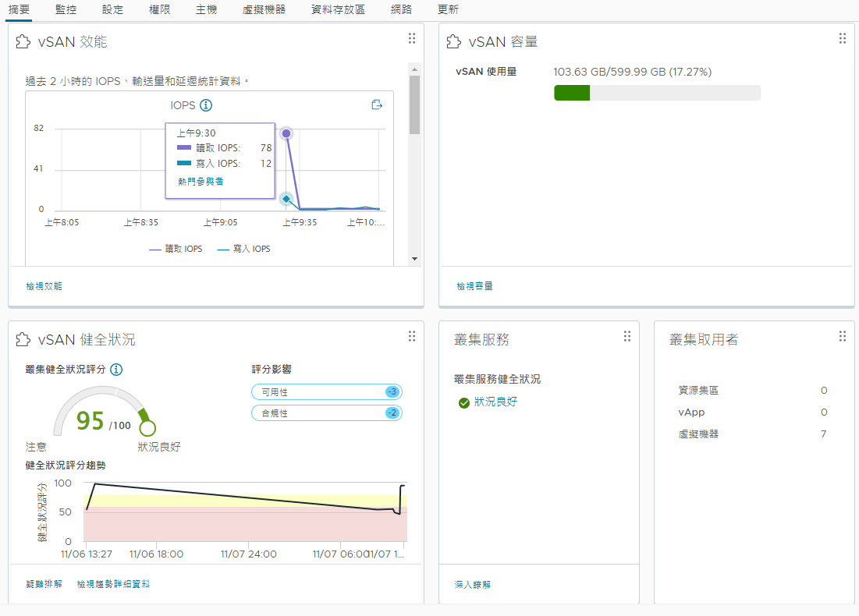Open the 檢視容量 link
Screen dimensions: 859x616
tap(474, 286)
